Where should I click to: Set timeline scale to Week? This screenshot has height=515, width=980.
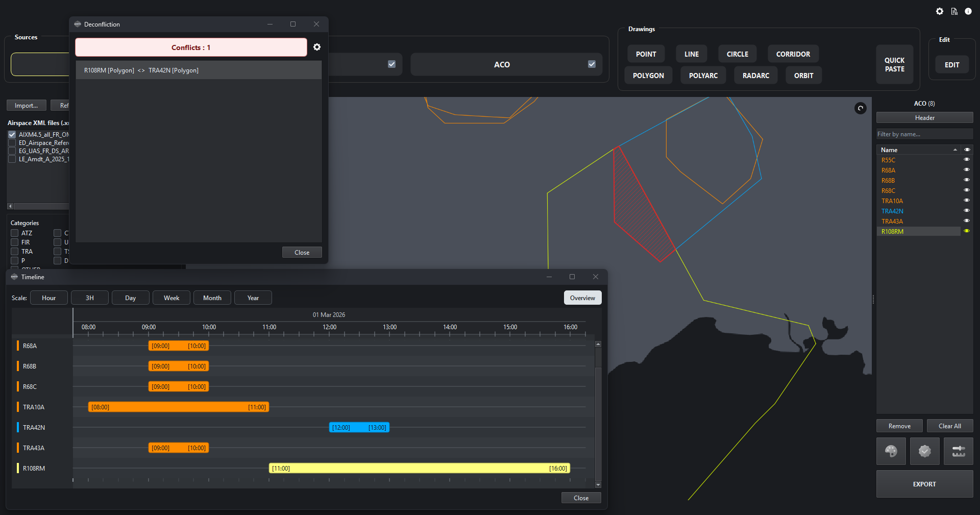(171, 298)
